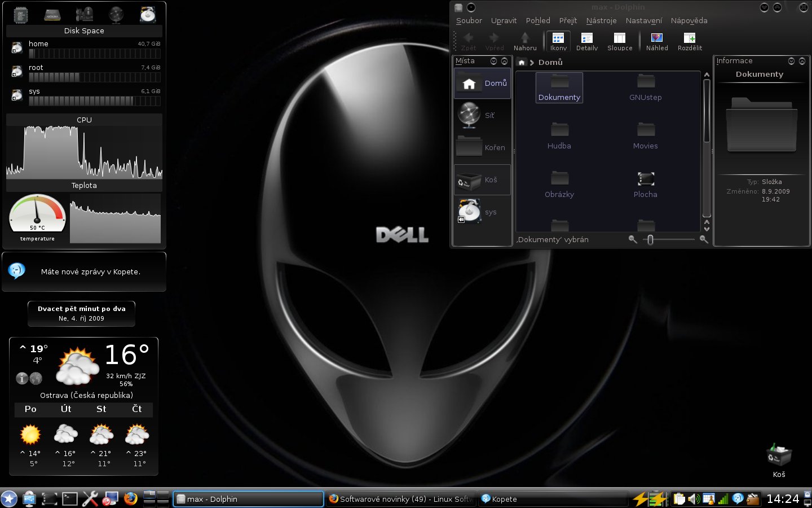Viewport: 812px width, 508px height.
Task: Open the Pohled menu
Action: tap(538, 20)
